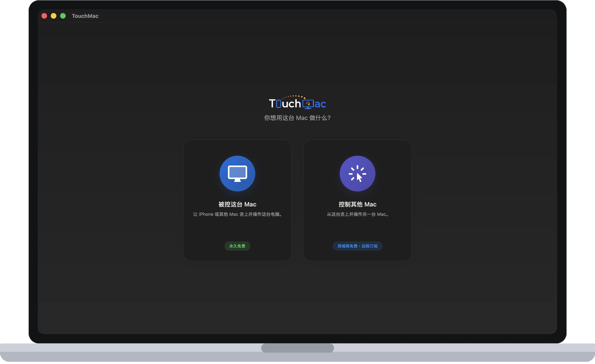Select the 控制其他 Mac card title
This screenshot has height=364, width=595.
click(x=357, y=204)
